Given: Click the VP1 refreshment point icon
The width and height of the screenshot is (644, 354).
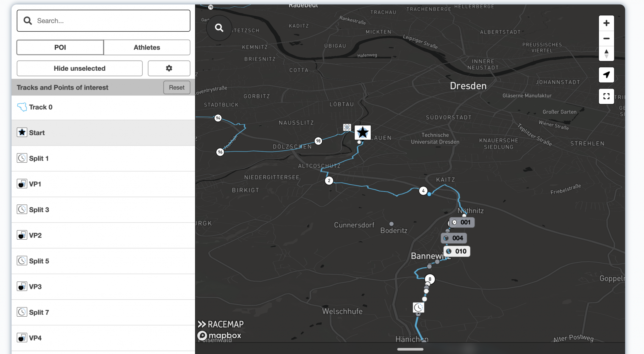Looking at the screenshot, I should coord(22,184).
